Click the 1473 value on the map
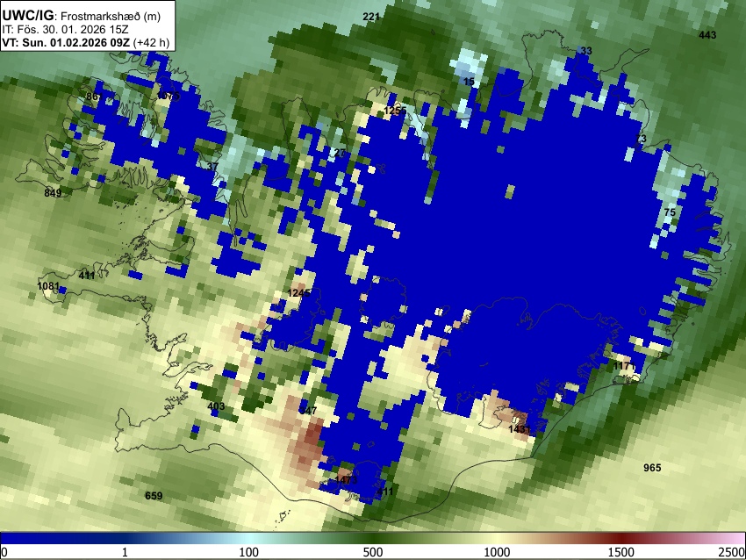 346,480
